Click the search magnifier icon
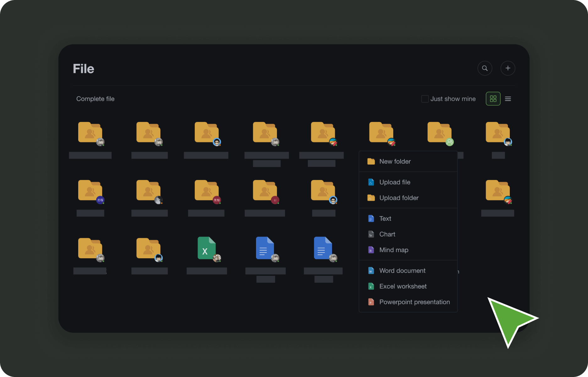This screenshot has height=377, width=588. click(x=485, y=68)
